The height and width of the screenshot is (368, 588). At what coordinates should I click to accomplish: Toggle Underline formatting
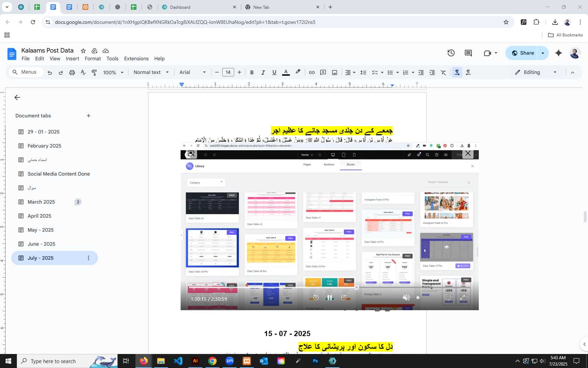click(274, 73)
